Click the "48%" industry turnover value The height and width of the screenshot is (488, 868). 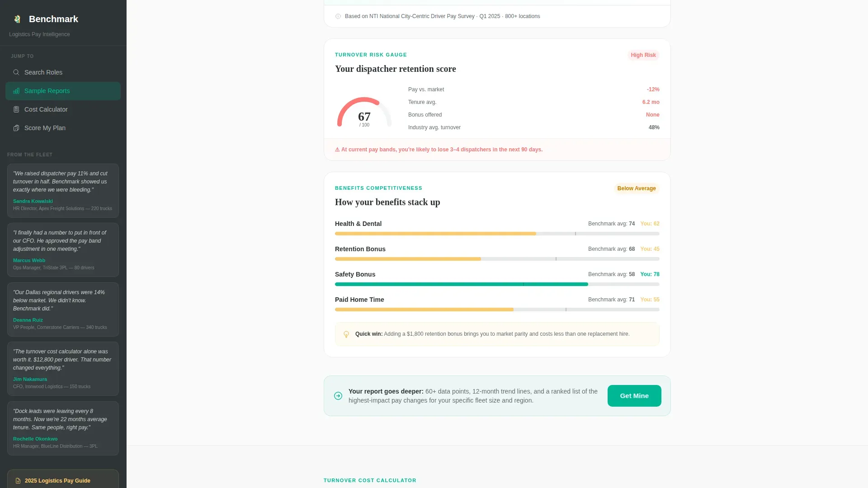click(x=654, y=127)
